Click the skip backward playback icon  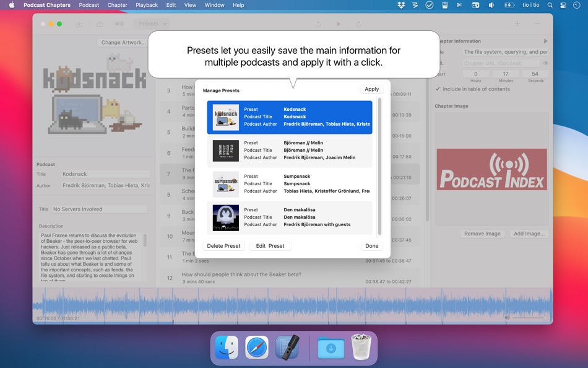[x=318, y=24]
